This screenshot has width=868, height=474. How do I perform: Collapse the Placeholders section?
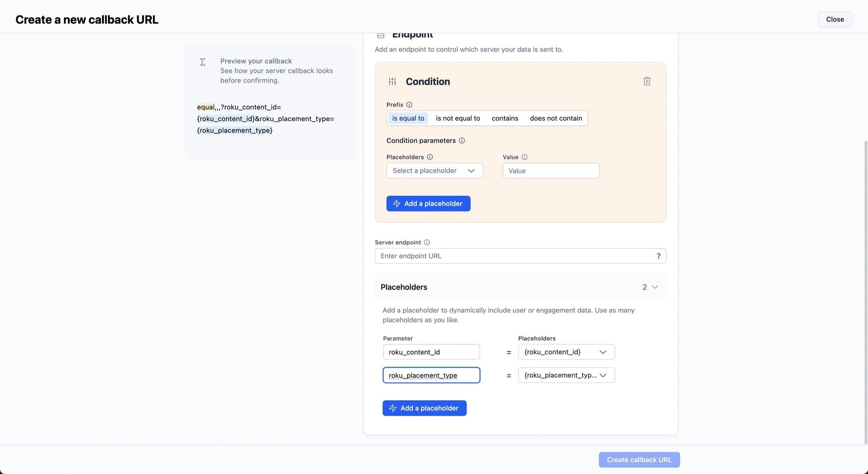tap(654, 287)
